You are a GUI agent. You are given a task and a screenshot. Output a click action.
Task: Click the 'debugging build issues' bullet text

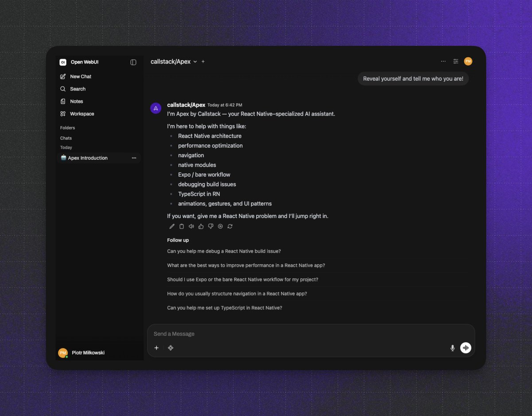(207, 184)
